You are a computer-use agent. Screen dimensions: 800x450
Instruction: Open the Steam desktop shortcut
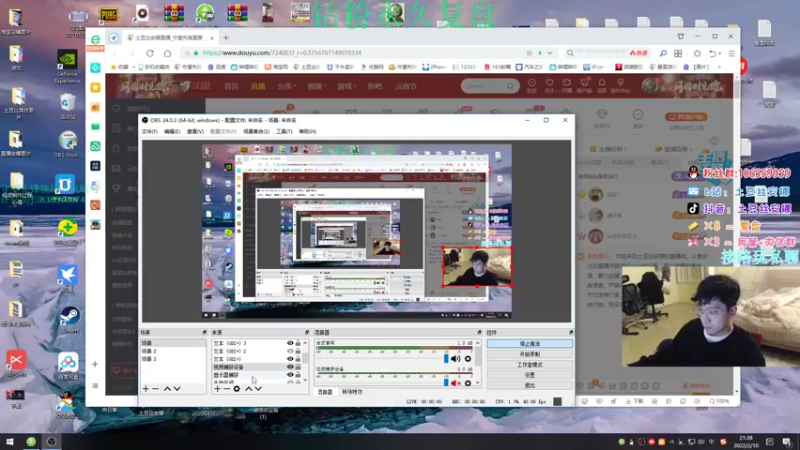[68, 320]
